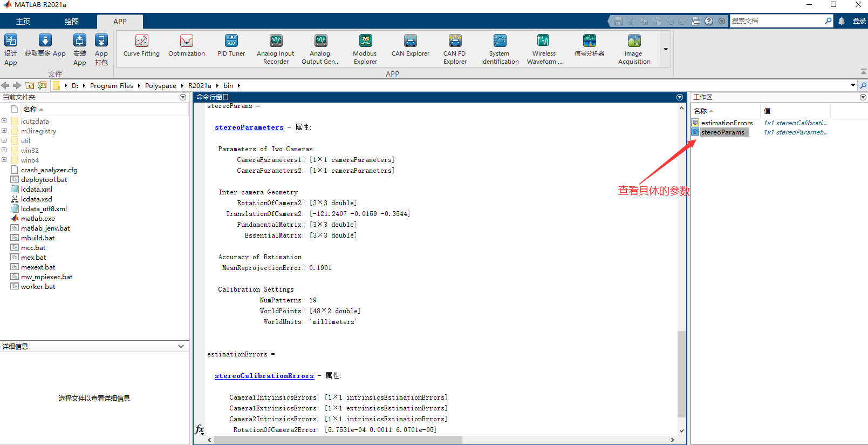Image resolution: width=868 pixels, height=445 pixels.
Task: Expand the APP gallery dropdown arrow
Action: coord(666,49)
